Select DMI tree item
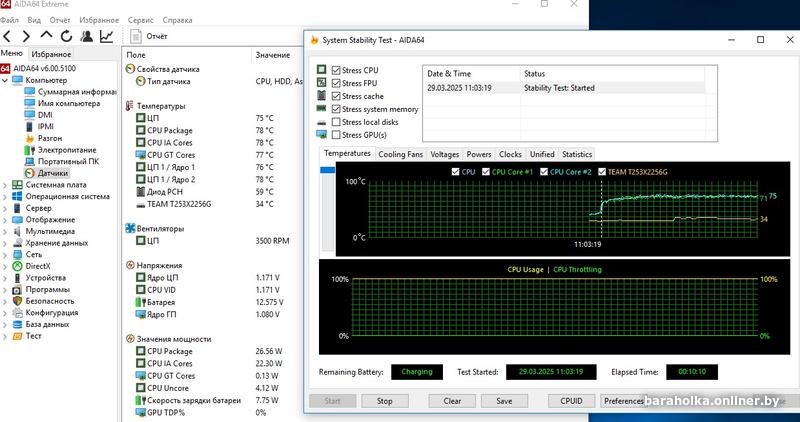 tap(45, 115)
